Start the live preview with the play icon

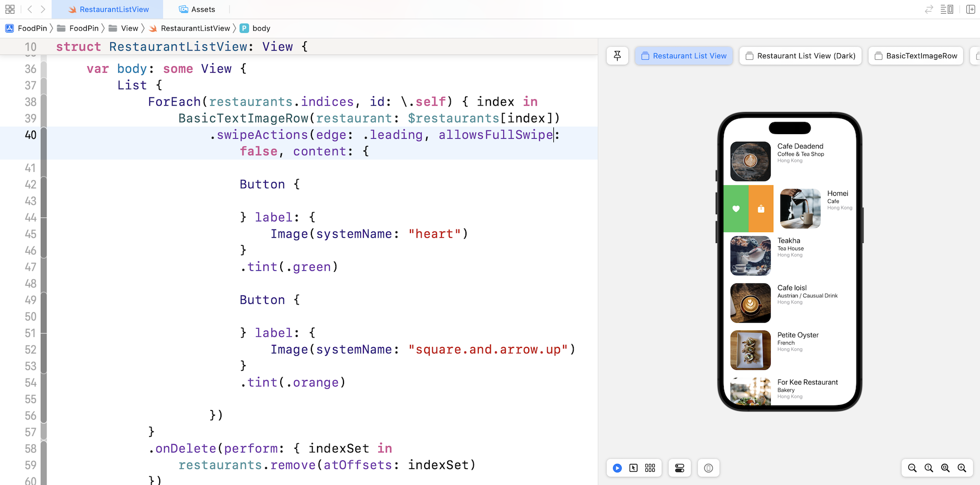pos(618,468)
